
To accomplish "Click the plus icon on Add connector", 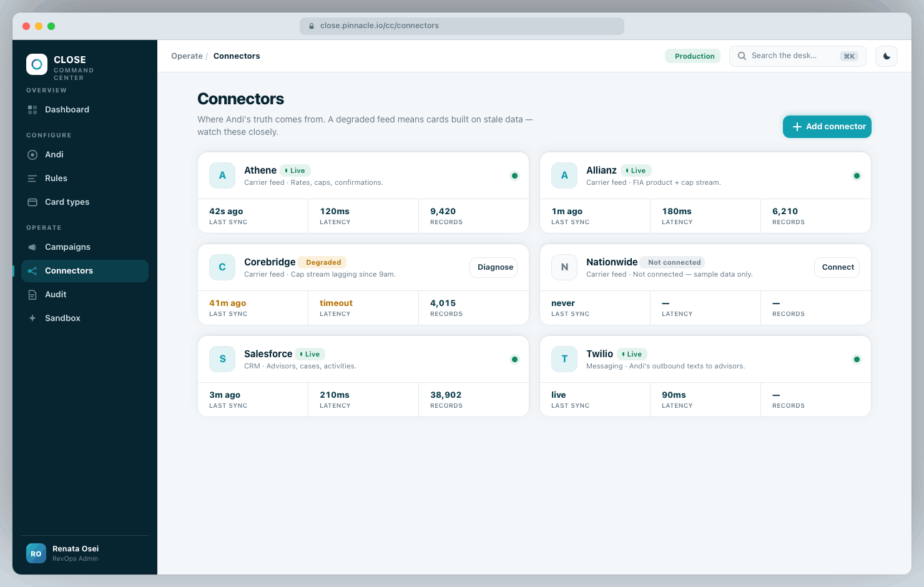I will tap(797, 127).
